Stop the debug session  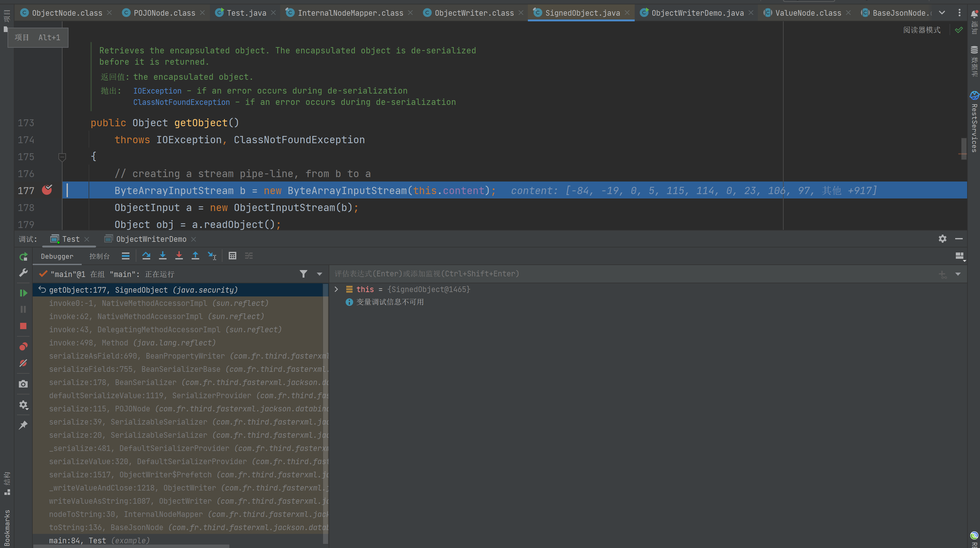tap(23, 326)
